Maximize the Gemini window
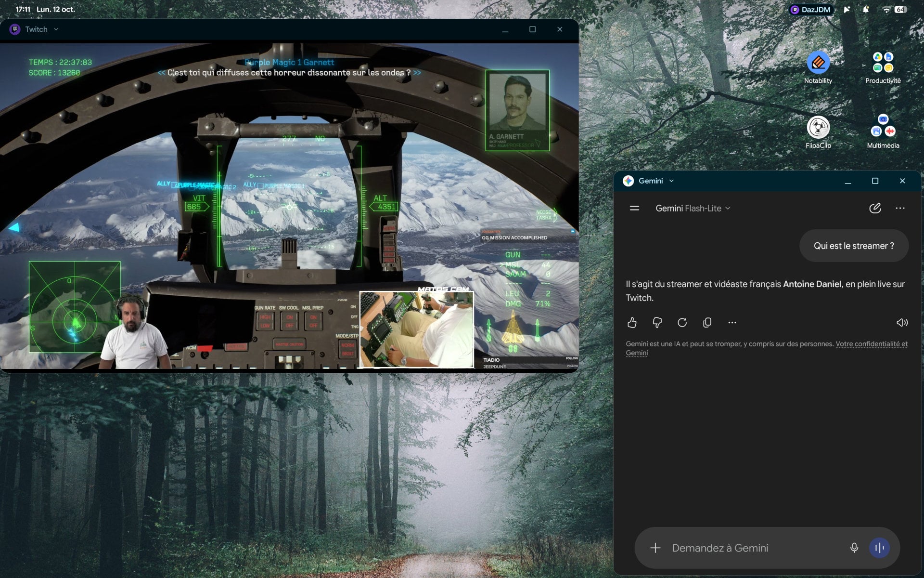This screenshot has width=924, height=578. pos(875,181)
